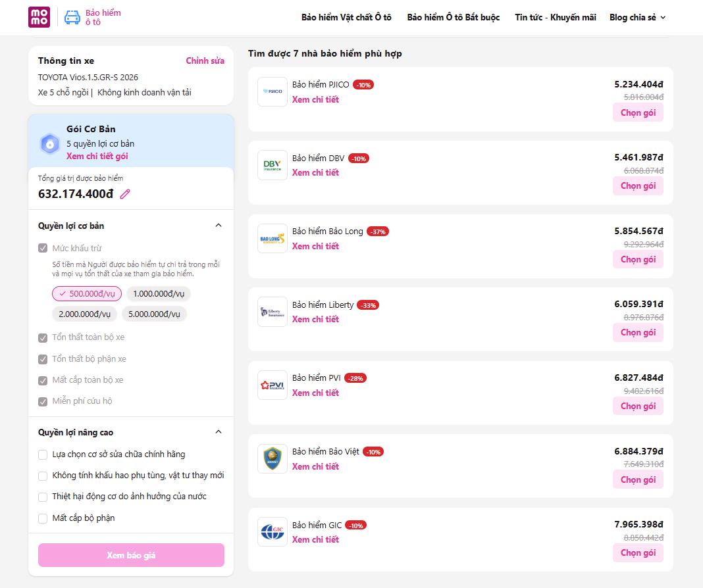
Task: Click the -10% badge next to Bảo Việt
Action: tap(373, 452)
